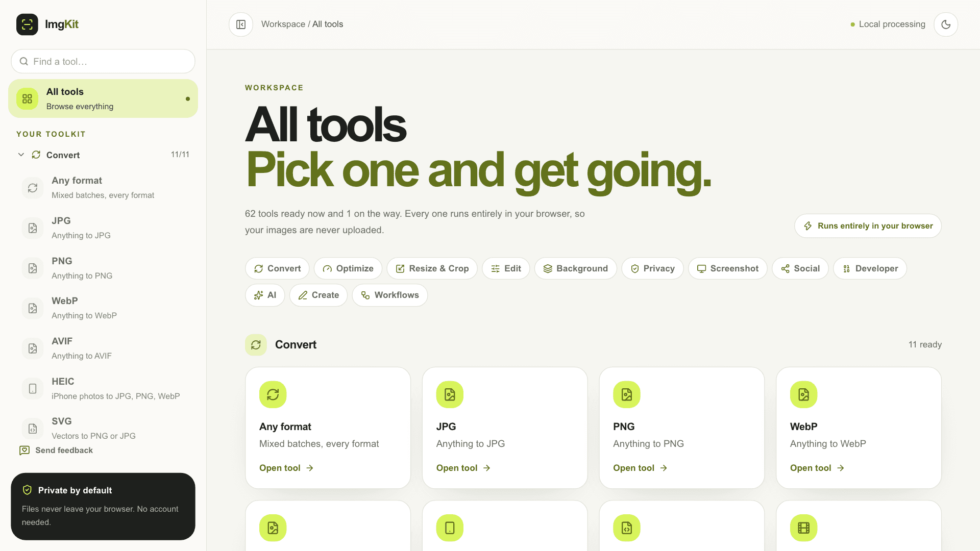Select the Create category chip
The width and height of the screenshot is (980, 551).
[x=318, y=295]
